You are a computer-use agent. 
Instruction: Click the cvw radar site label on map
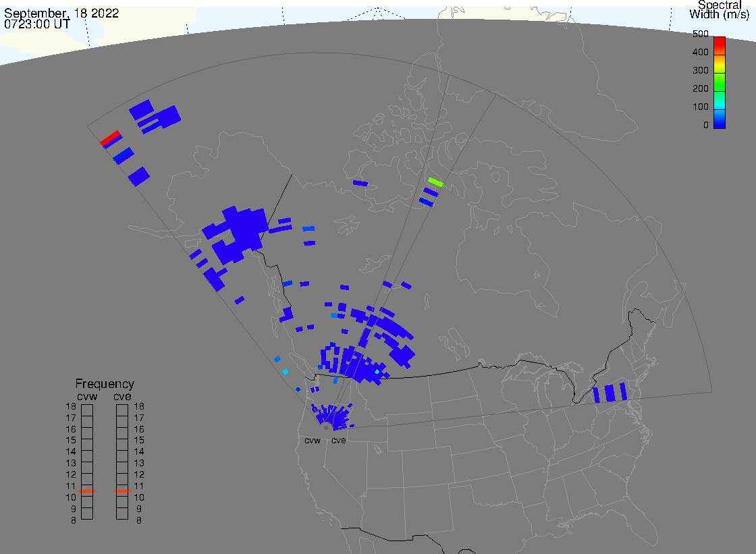coord(313,441)
